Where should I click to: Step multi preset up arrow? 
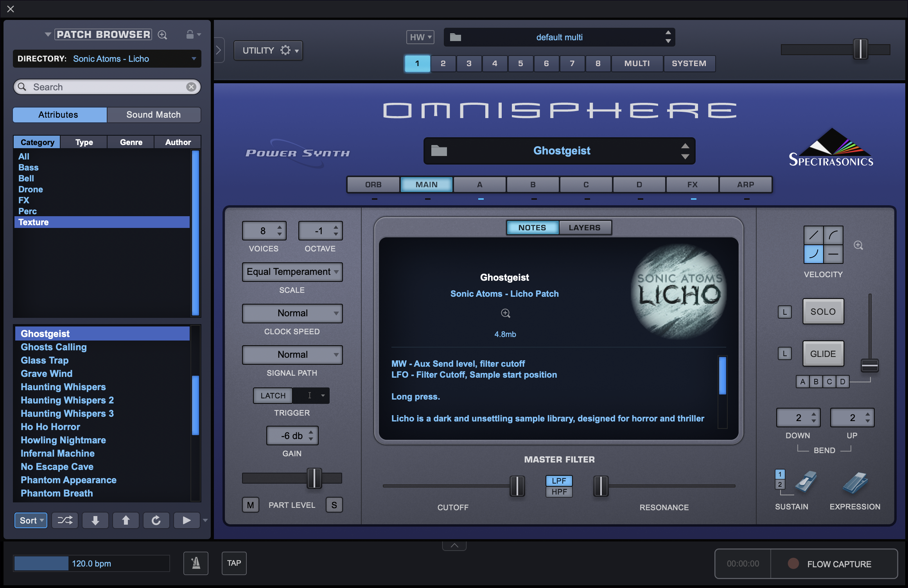[668, 33]
